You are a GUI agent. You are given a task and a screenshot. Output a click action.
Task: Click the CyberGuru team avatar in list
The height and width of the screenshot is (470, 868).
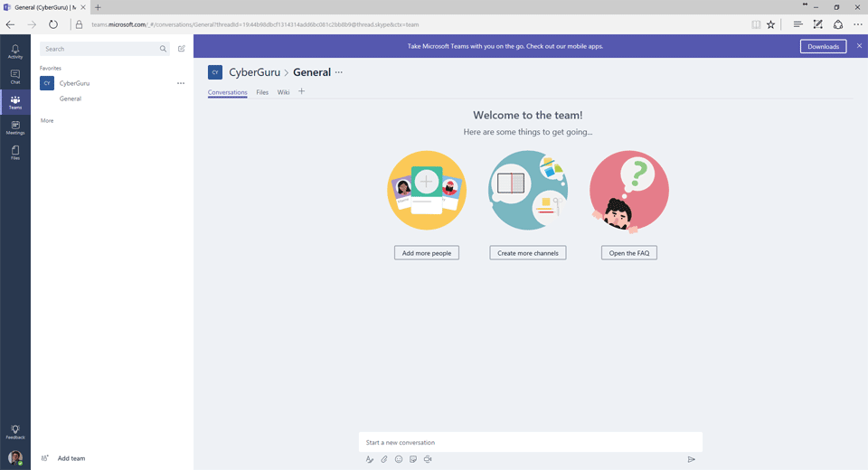click(47, 83)
